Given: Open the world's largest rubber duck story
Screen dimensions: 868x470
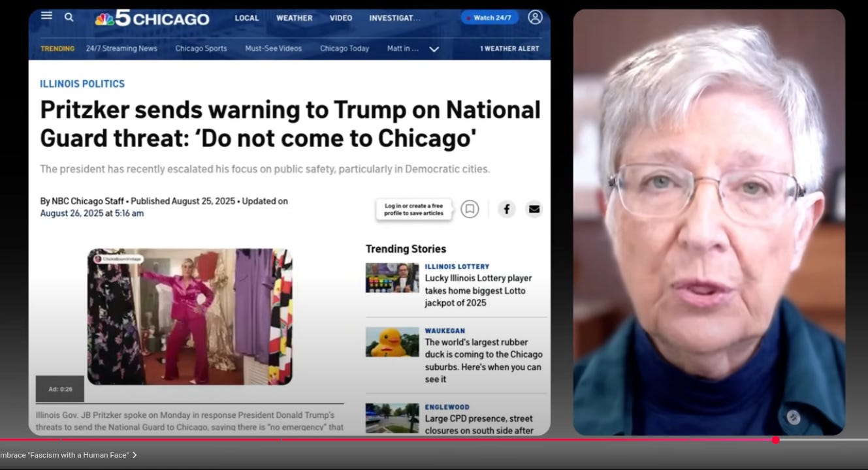Looking at the screenshot, I should (x=483, y=360).
